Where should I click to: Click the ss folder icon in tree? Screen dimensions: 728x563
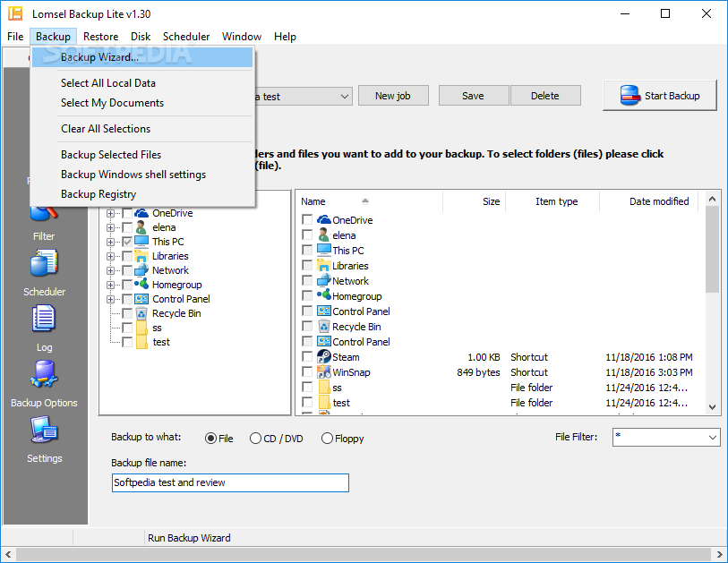click(141, 328)
